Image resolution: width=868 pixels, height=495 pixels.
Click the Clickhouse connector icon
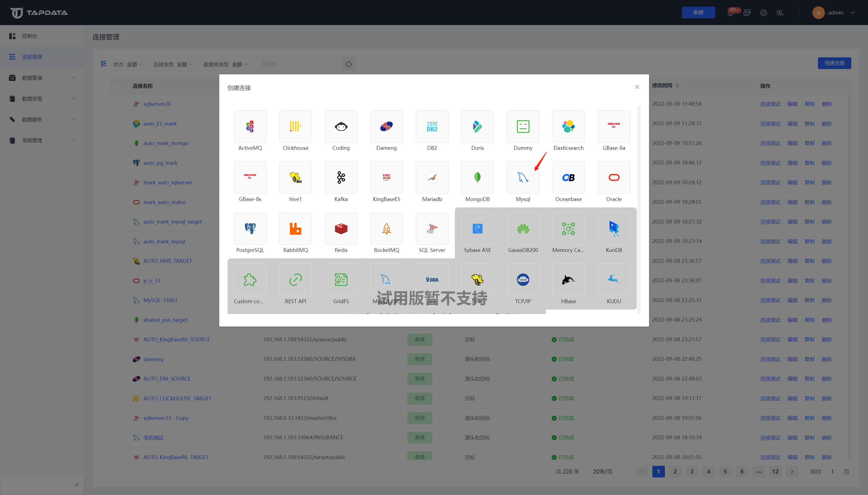pyautogui.click(x=295, y=126)
